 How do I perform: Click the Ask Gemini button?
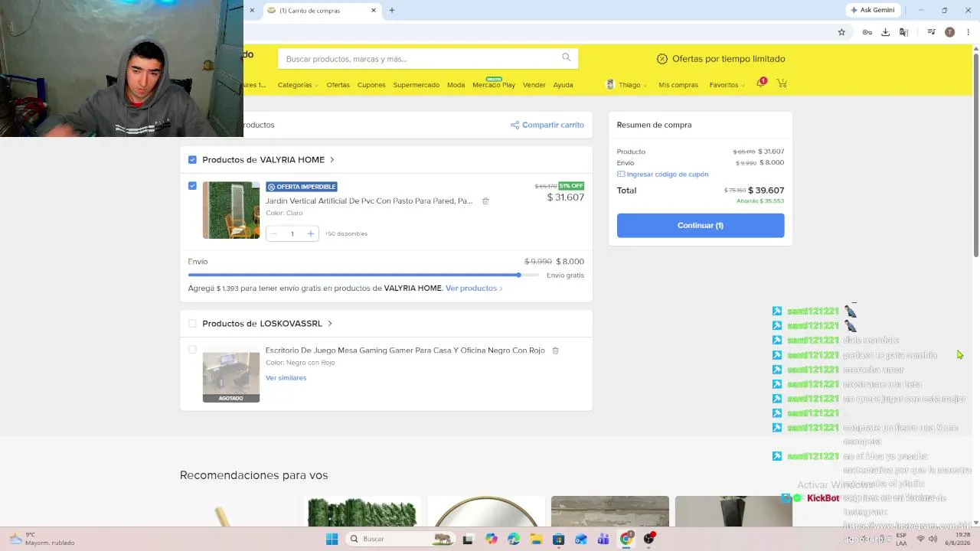(872, 10)
